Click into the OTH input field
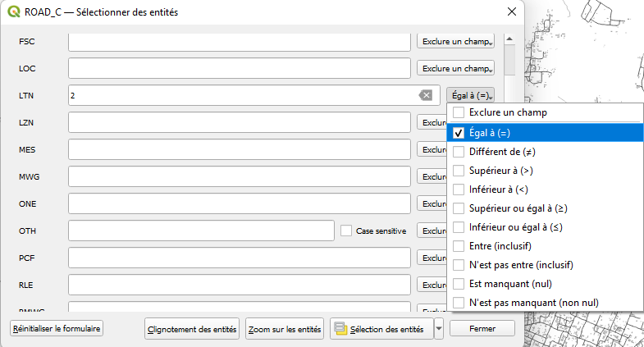Screen dimensions: 644x347 click(201, 231)
